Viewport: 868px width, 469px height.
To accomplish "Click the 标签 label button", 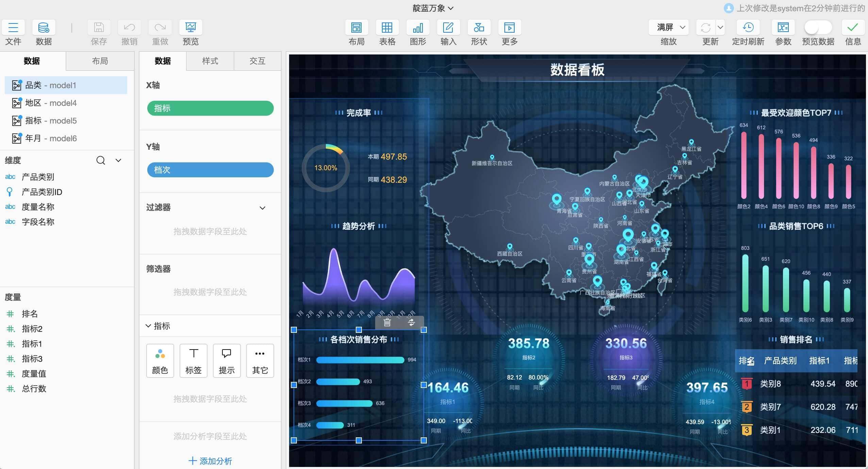I will pos(193,361).
